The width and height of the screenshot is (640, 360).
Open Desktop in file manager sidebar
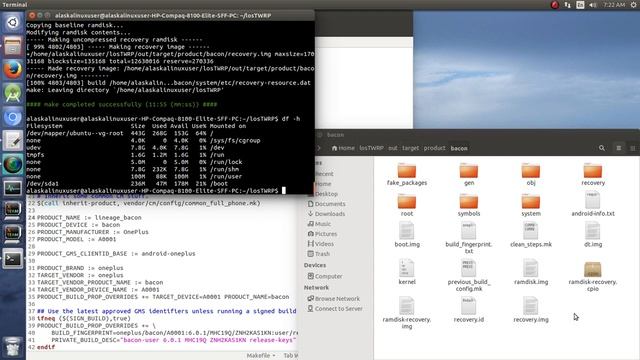(x=327, y=194)
